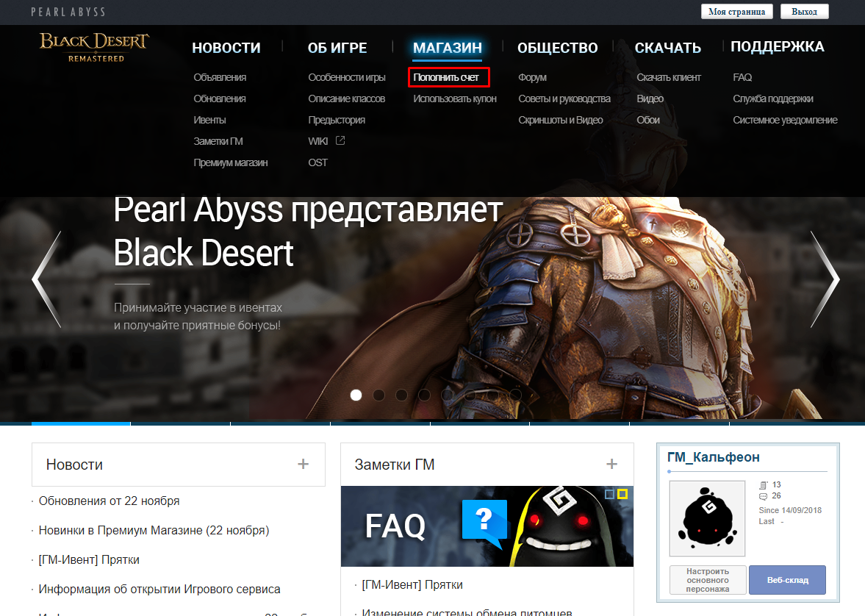Image resolution: width=865 pixels, height=616 pixels.
Task: Click the posts count icon next to 13
Action: point(764,484)
